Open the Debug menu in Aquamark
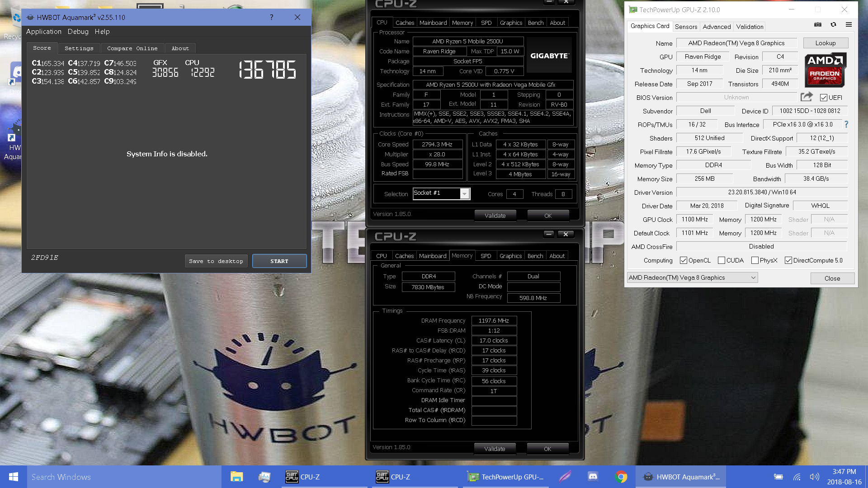This screenshot has width=868, height=488. (78, 32)
